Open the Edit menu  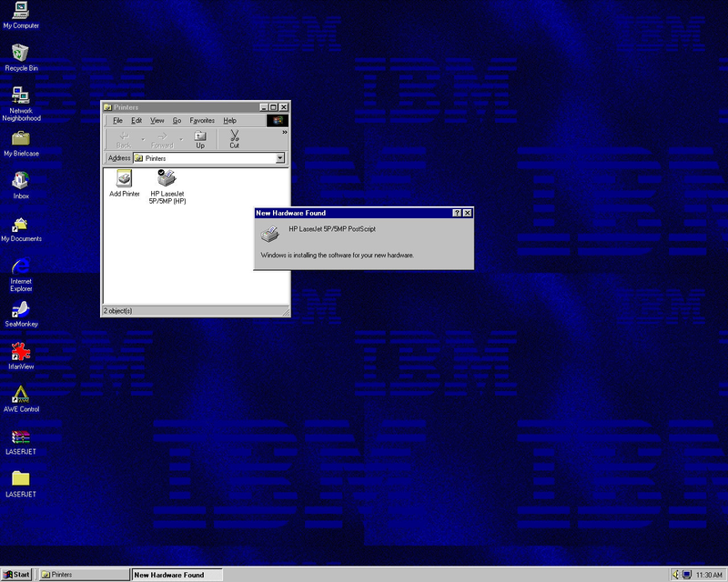[x=136, y=121]
